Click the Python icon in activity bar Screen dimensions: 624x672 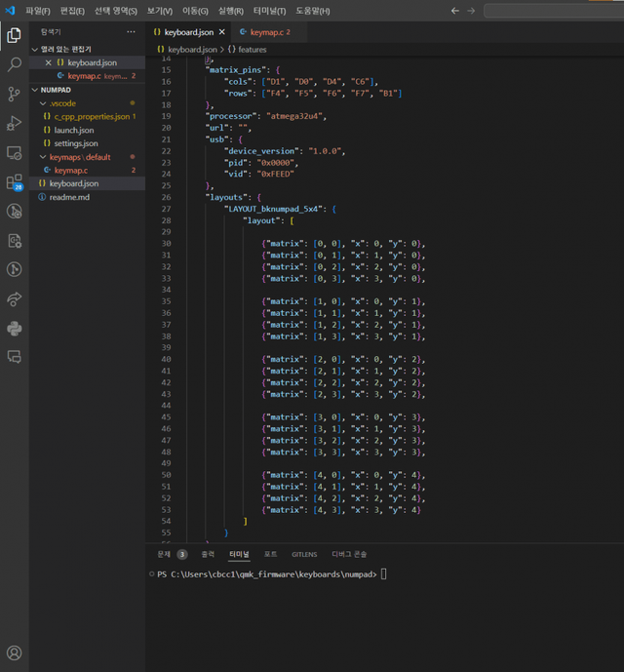point(15,328)
